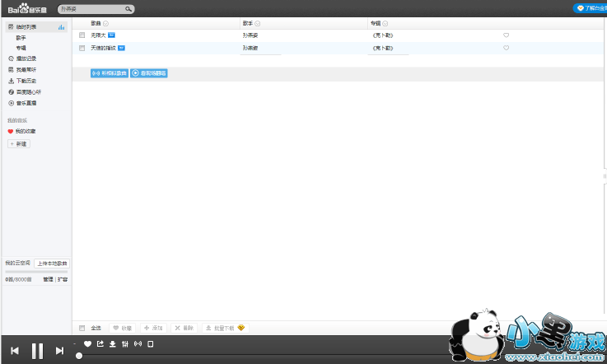Viewport: 607px width, 364px height.
Task: Open the album link in first row
Action: point(382,35)
